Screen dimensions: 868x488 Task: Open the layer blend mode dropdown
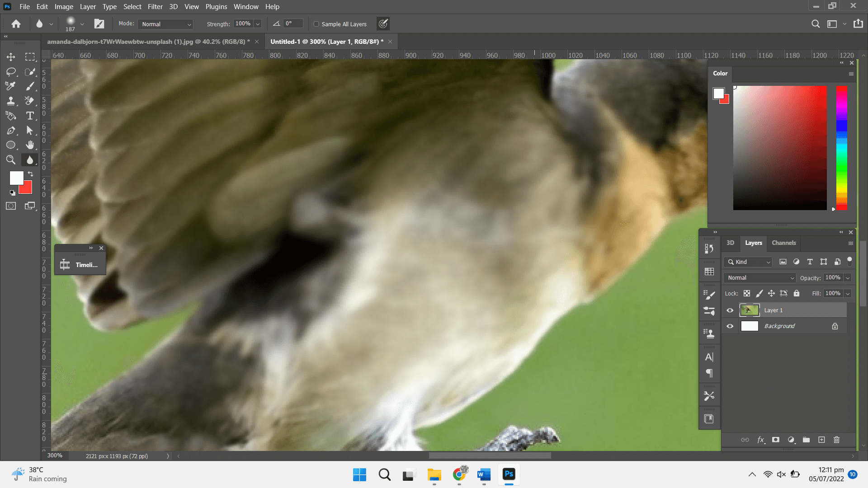coord(759,278)
